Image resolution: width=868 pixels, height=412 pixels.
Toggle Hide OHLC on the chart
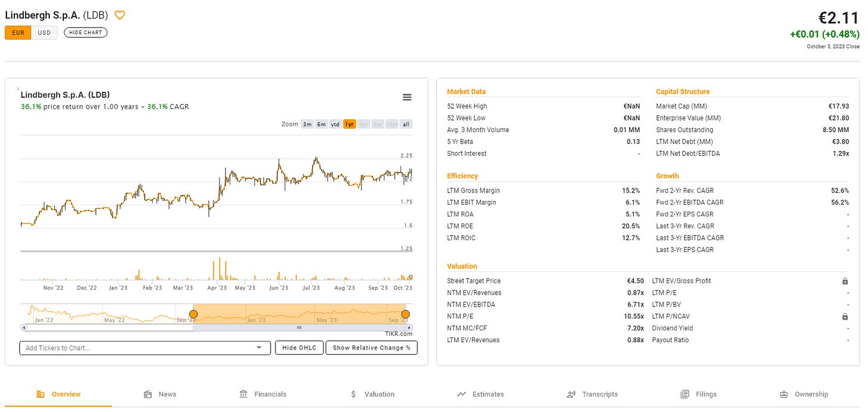(299, 348)
